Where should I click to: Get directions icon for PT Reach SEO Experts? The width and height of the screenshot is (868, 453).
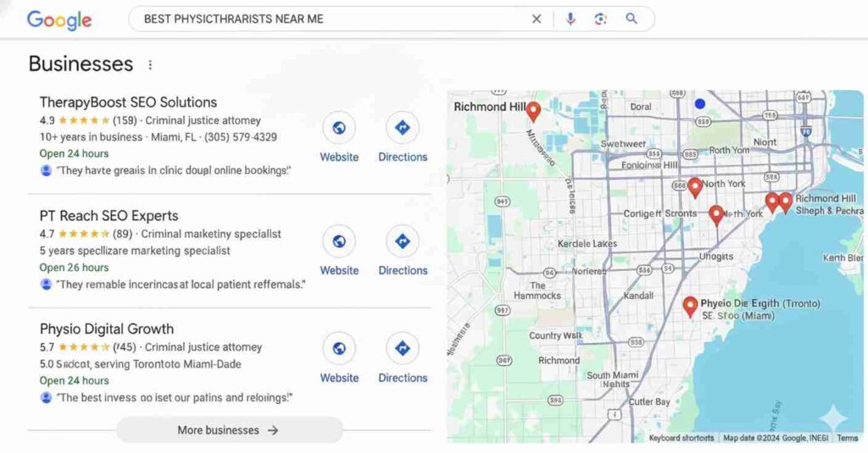(403, 241)
